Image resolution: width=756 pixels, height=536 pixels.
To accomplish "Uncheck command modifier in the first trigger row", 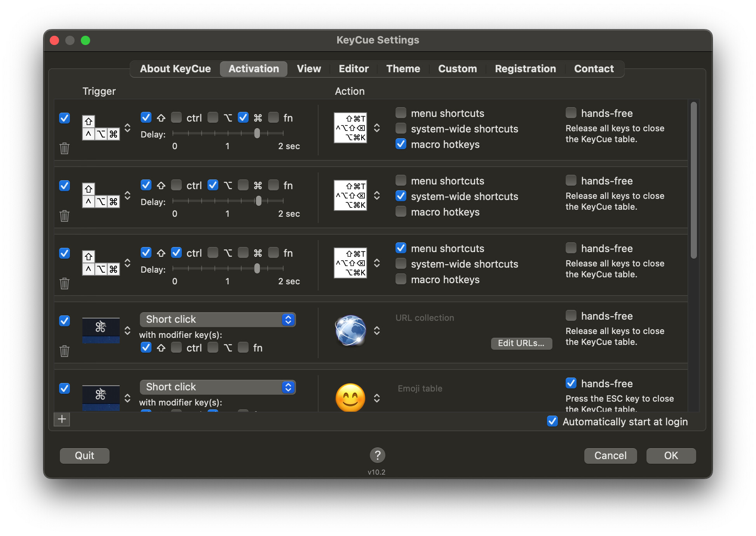I will point(243,117).
